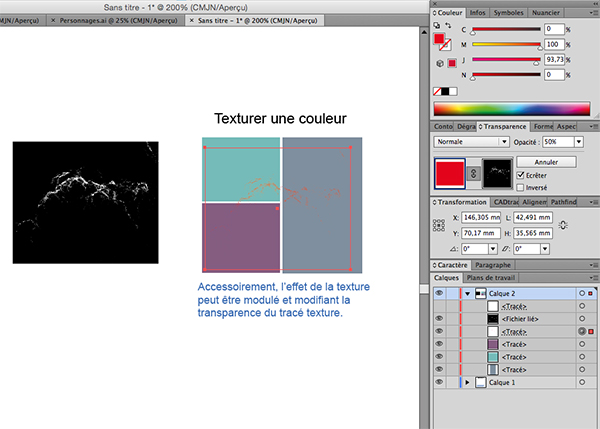The image size is (600, 429).
Task: Pick a color from the spectrum bar
Action: (x=510, y=108)
